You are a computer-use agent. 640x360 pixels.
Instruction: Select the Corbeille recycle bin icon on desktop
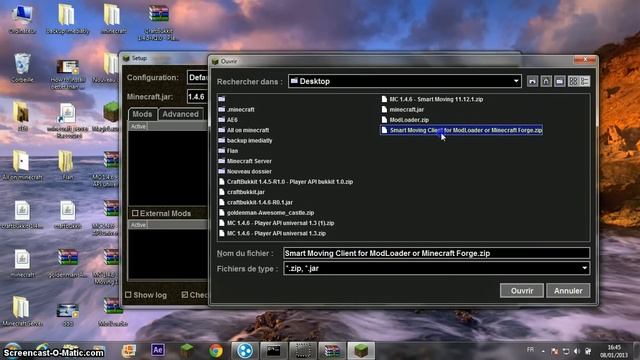pos(22,67)
